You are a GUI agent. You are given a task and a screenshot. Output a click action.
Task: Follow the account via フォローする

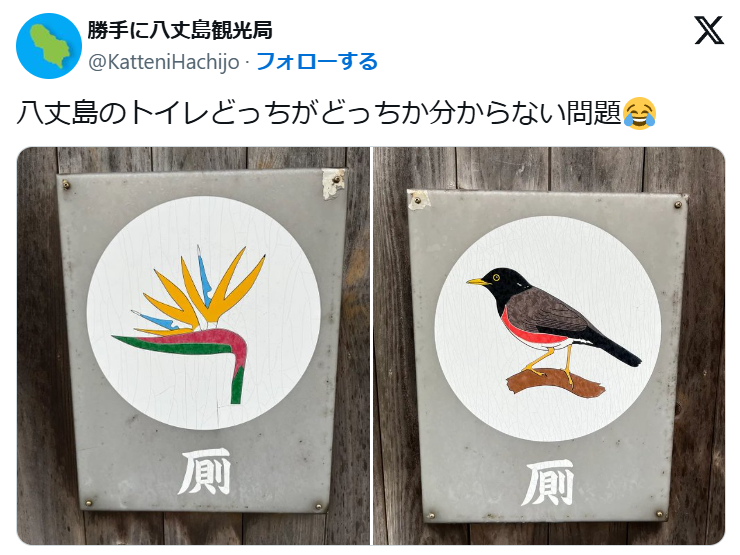(x=317, y=61)
